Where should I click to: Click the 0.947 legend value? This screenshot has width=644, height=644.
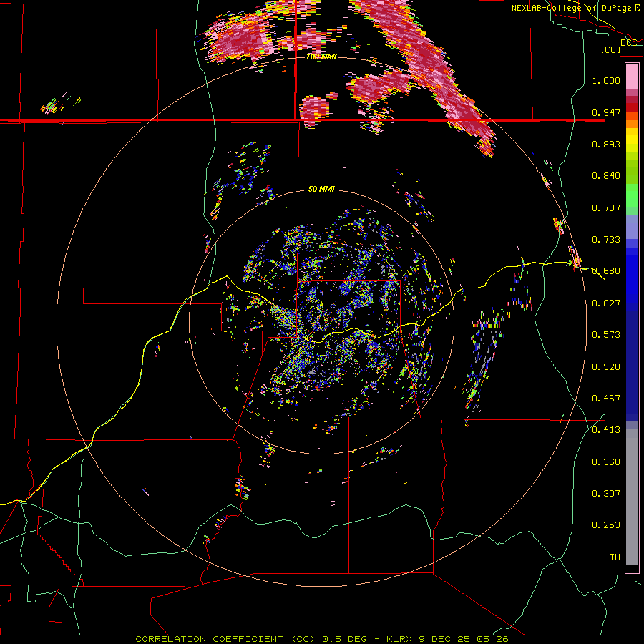[x=606, y=112]
